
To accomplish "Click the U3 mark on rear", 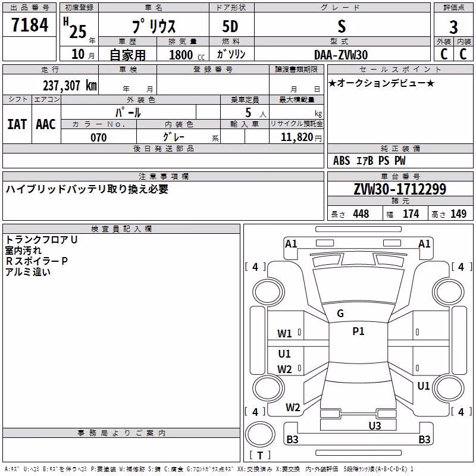I will click(x=375, y=426).
